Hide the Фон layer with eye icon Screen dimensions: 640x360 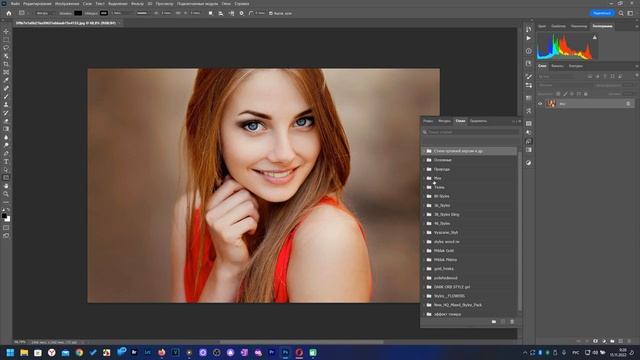pyautogui.click(x=540, y=104)
